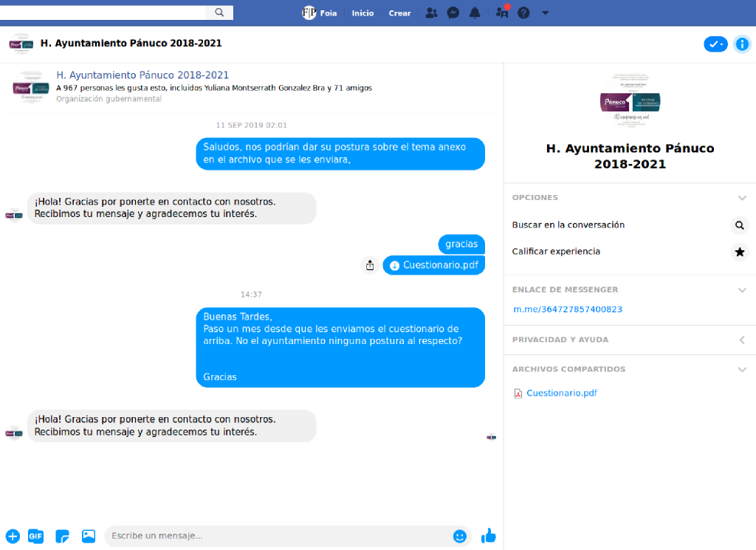
Task: Expand the PRIVACIDAD Y AYUDA section
Action: coord(630,340)
